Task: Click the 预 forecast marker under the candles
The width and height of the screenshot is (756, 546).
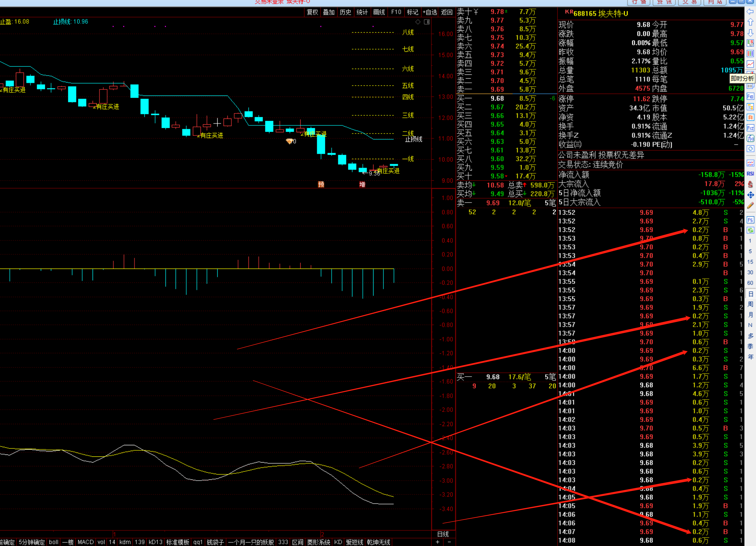Action: click(x=321, y=185)
